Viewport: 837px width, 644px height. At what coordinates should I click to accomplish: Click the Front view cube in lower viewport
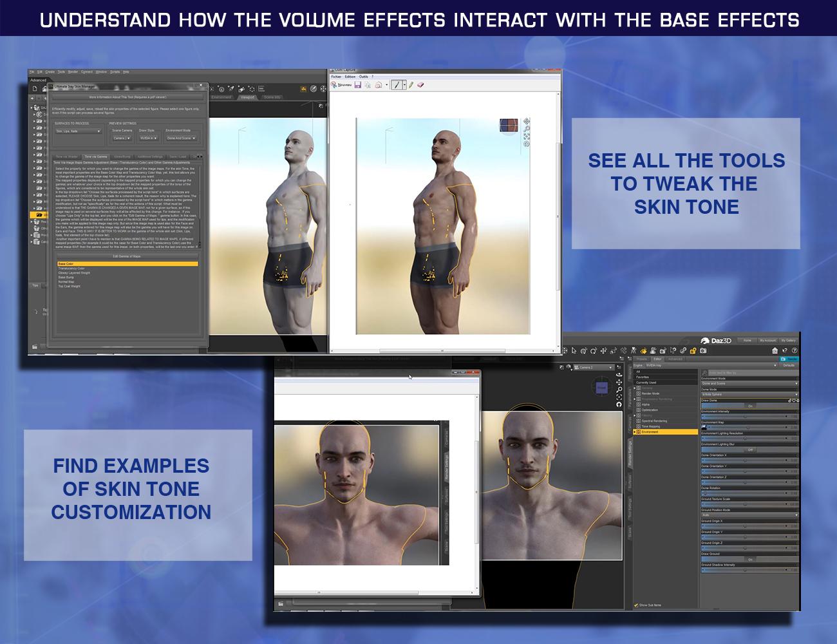(x=601, y=388)
